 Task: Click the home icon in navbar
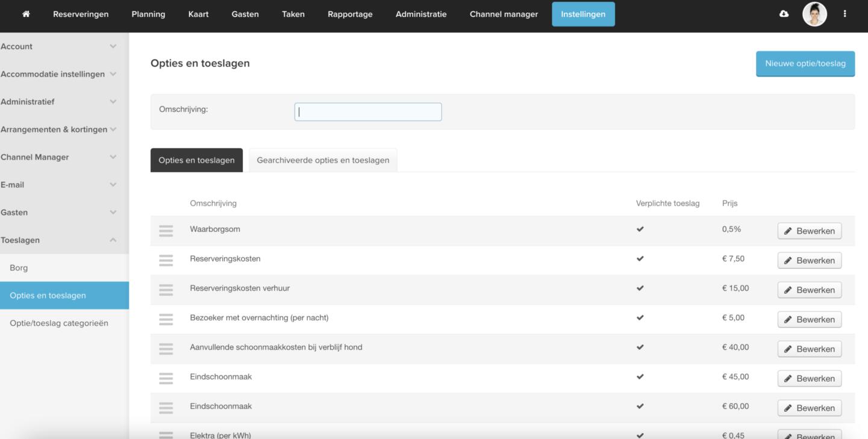point(26,14)
